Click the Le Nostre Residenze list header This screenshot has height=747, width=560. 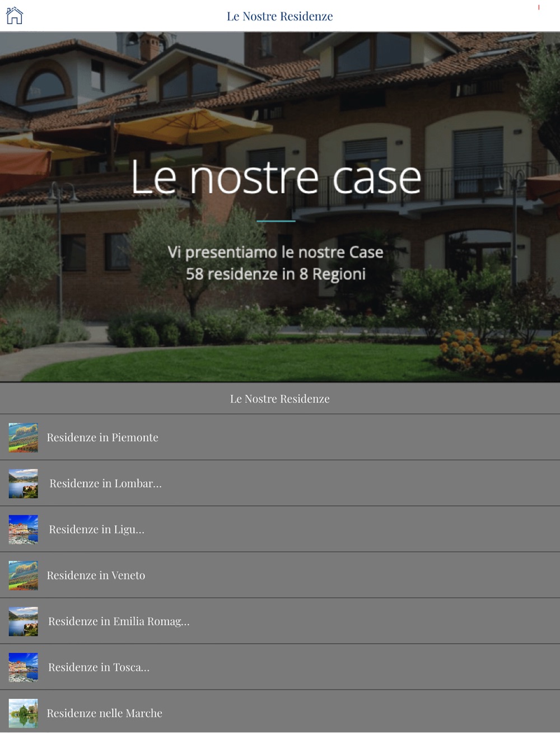pyautogui.click(x=280, y=399)
